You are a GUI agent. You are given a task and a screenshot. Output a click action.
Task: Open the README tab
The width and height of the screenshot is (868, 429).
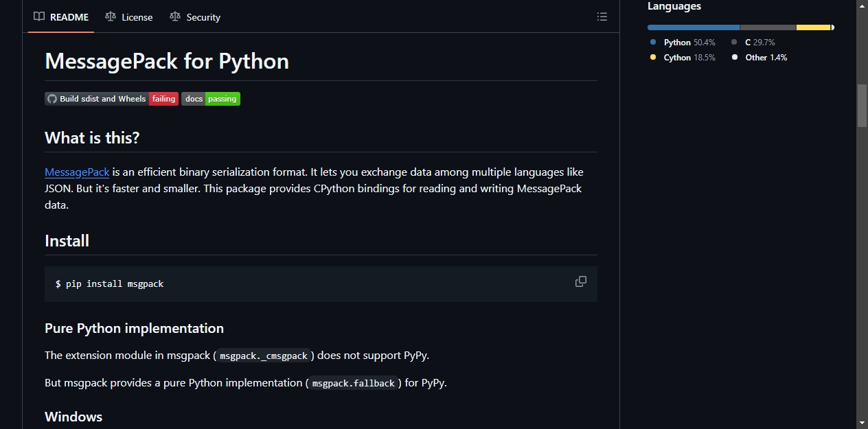pos(61,17)
